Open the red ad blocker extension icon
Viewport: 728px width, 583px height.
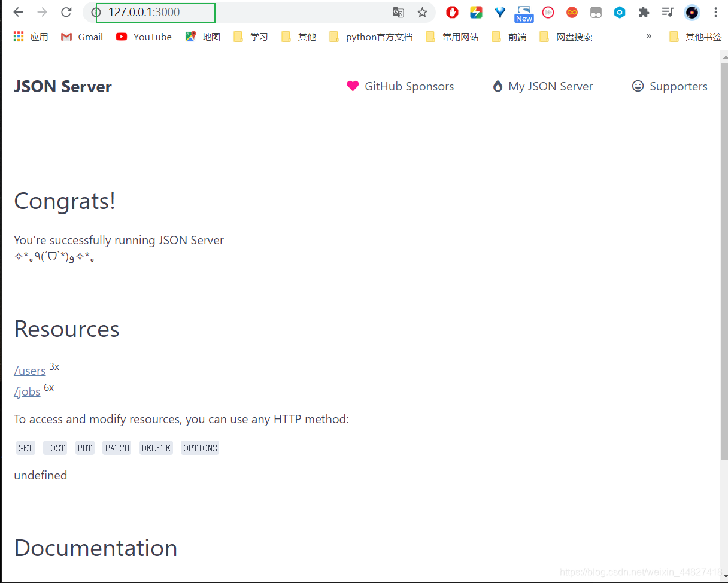pyautogui.click(x=452, y=12)
